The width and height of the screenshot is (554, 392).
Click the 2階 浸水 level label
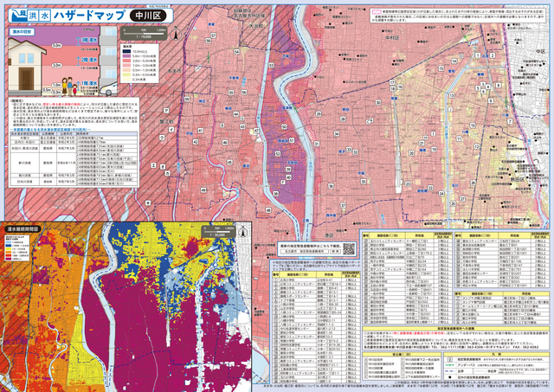tap(89, 60)
